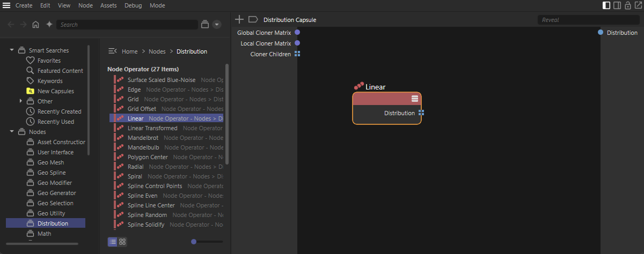Open the Assets menu
644x254 pixels.
pos(108,5)
